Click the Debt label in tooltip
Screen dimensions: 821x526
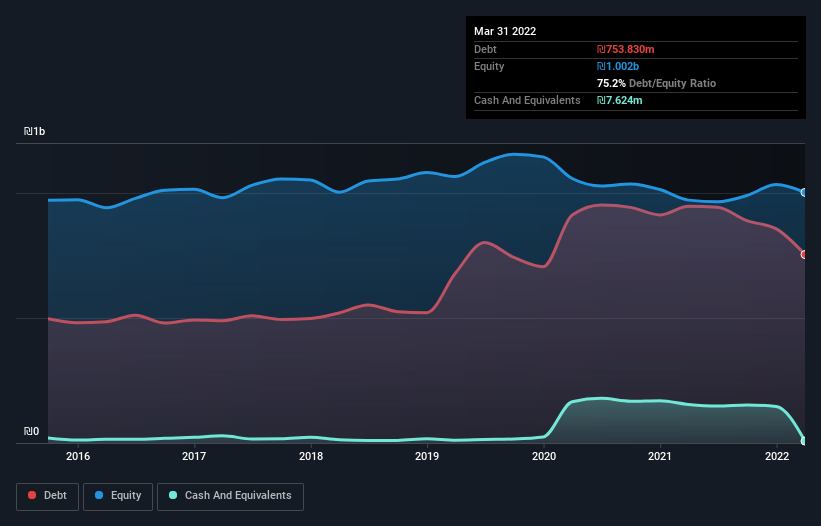tap(485, 49)
